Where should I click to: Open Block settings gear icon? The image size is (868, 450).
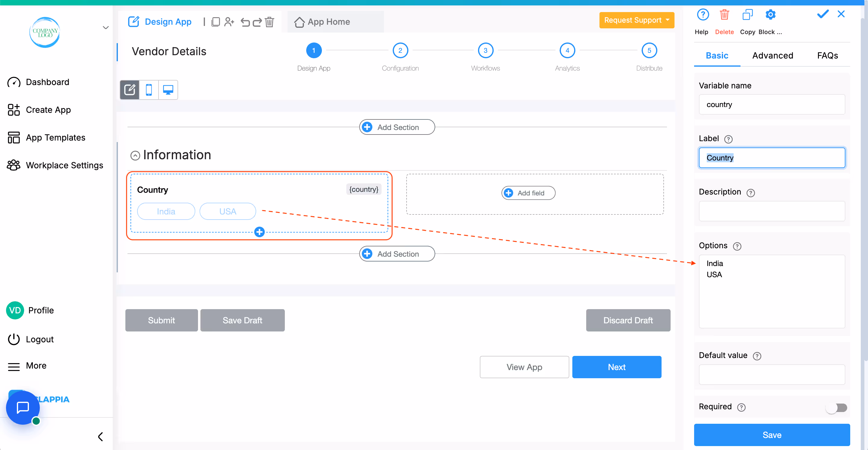pyautogui.click(x=770, y=15)
